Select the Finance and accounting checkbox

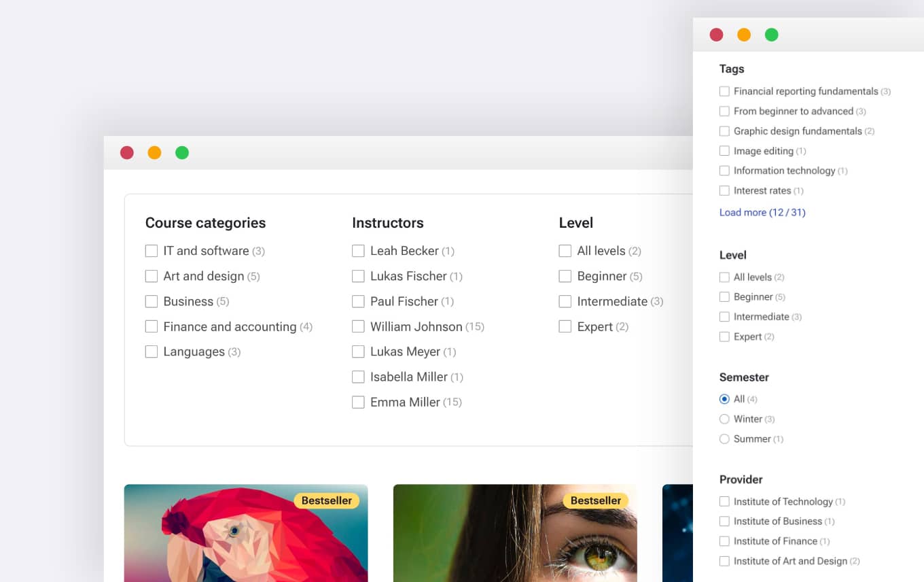coord(152,326)
